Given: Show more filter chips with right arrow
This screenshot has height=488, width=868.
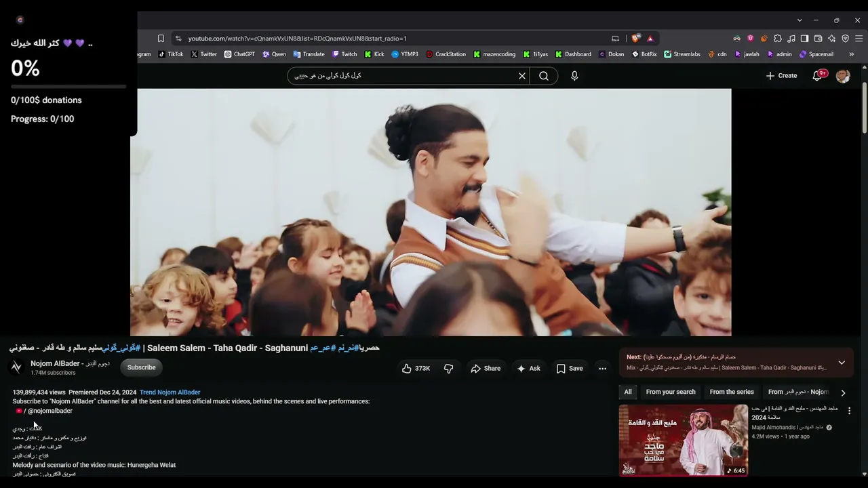Looking at the screenshot, I should (843, 392).
